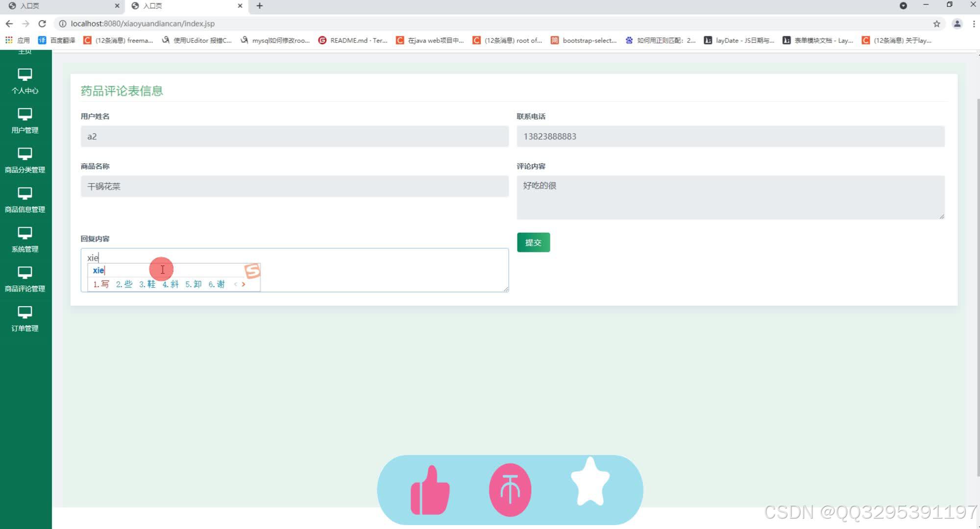Open 商品分类管理 sidebar item
This screenshot has width=980, height=529.
[25, 161]
